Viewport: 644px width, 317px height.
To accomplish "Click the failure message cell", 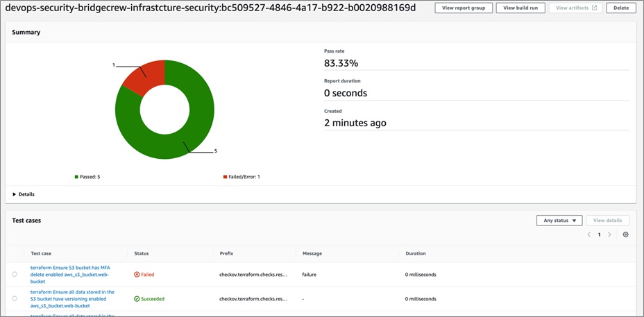I will (310, 275).
